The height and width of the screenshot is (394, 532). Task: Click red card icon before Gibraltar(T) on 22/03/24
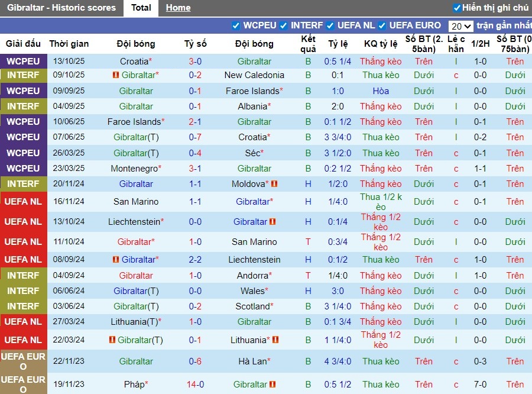[112, 340]
